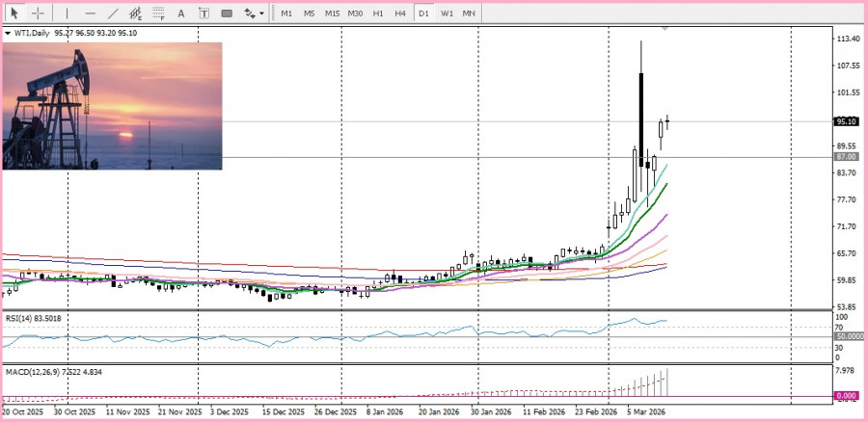Select the D1 timeframe button

423,13
